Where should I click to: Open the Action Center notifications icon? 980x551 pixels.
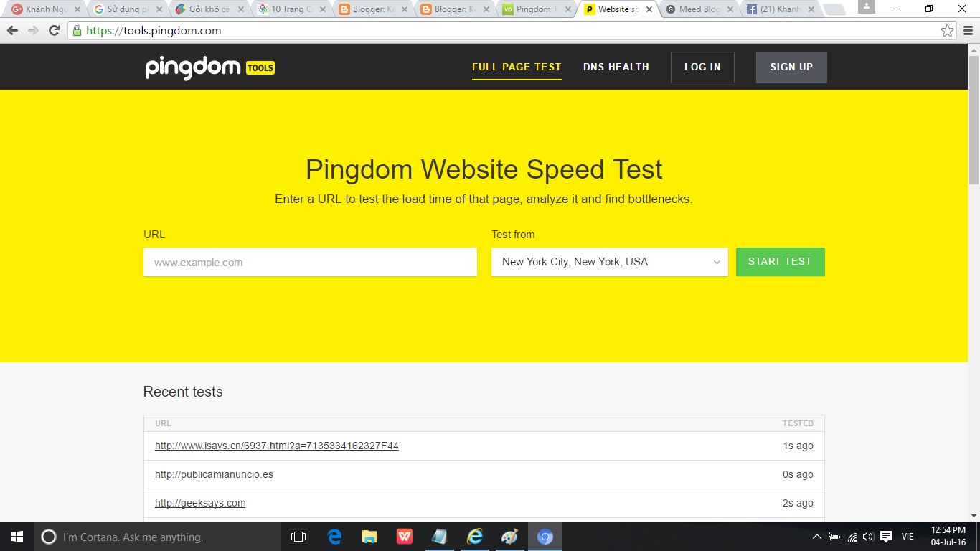click(886, 537)
